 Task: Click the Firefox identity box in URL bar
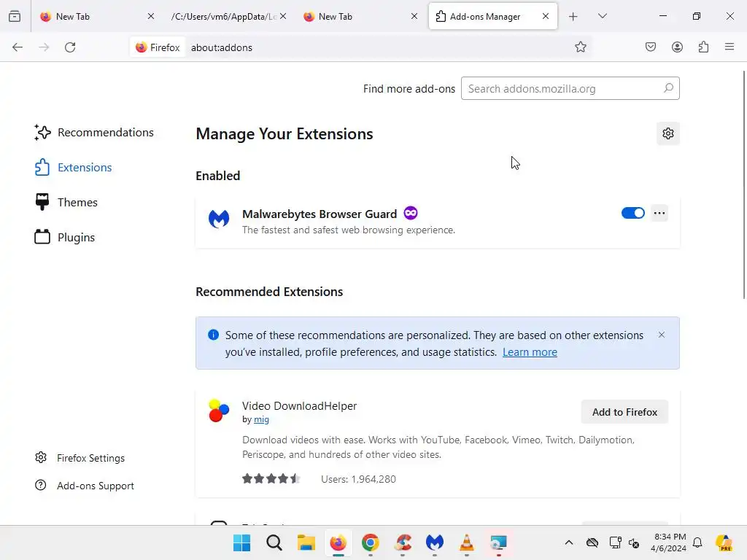click(158, 47)
